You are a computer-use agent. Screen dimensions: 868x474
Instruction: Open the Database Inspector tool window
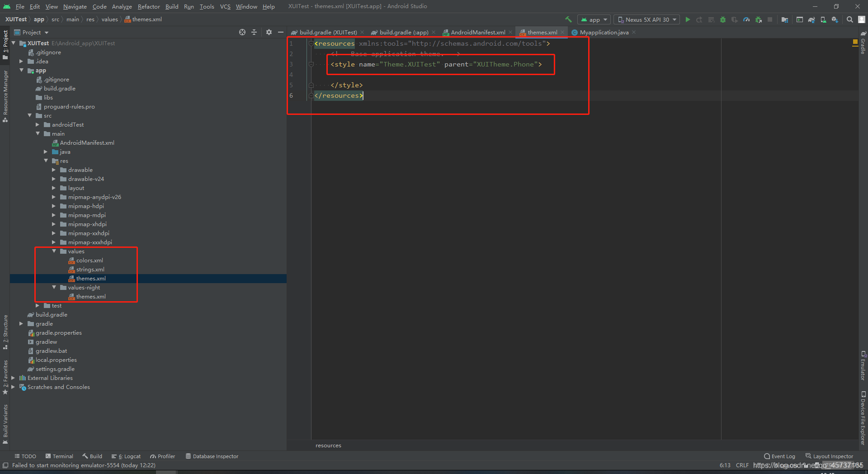[x=212, y=456]
